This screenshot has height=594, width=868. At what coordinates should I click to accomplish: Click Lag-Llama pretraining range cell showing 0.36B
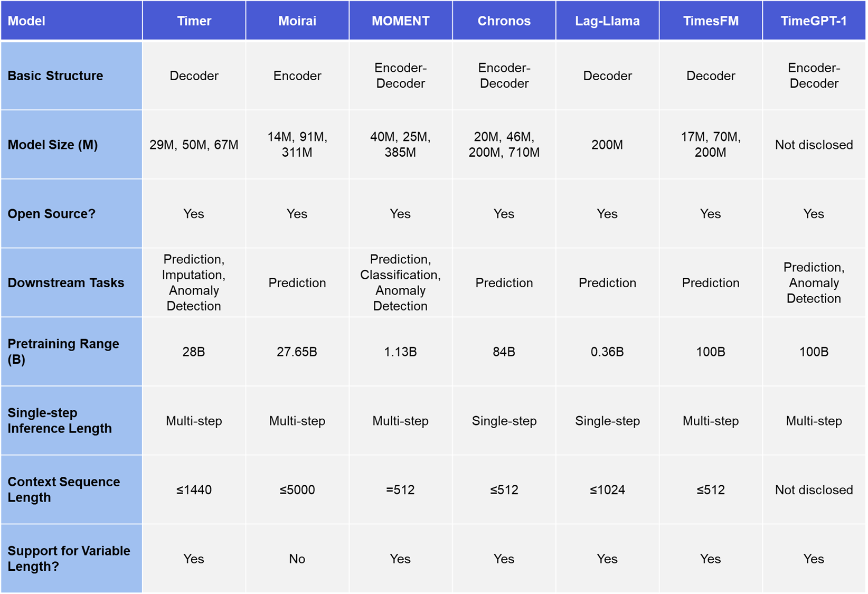click(607, 351)
